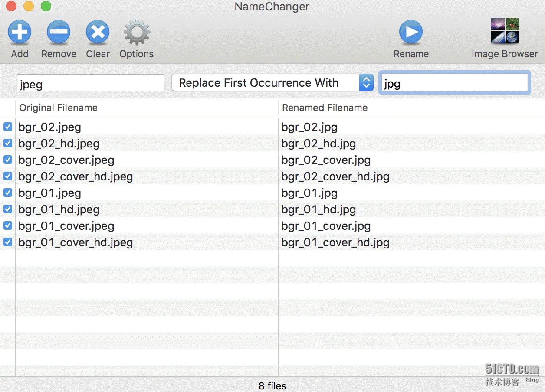Disable the bgr_01_hd.jpeg checkbox

pos(8,209)
